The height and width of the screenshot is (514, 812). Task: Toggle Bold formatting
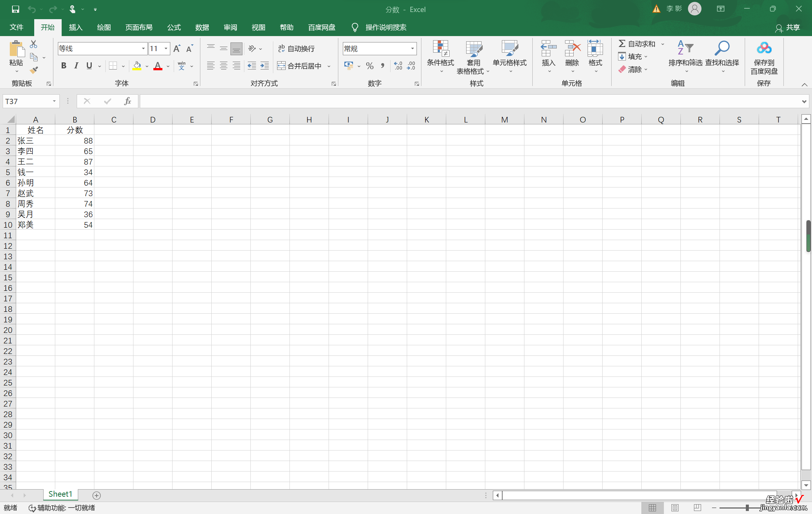[64, 66]
